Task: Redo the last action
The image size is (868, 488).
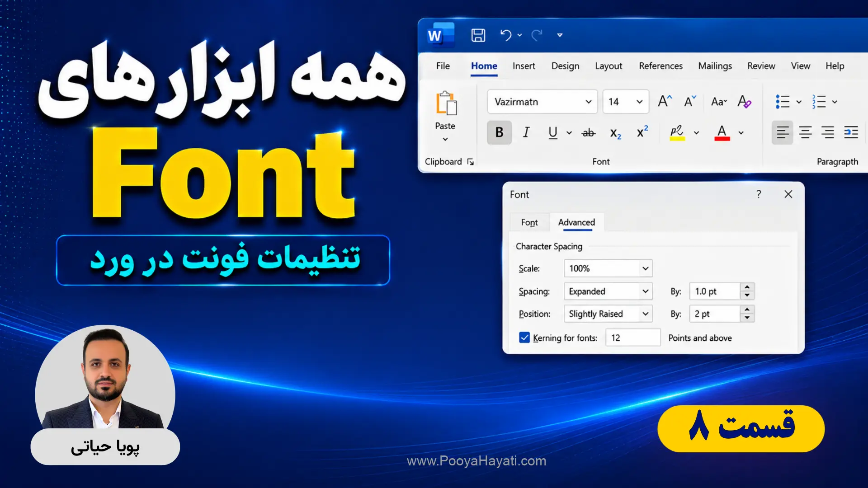Action: [x=537, y=35]
